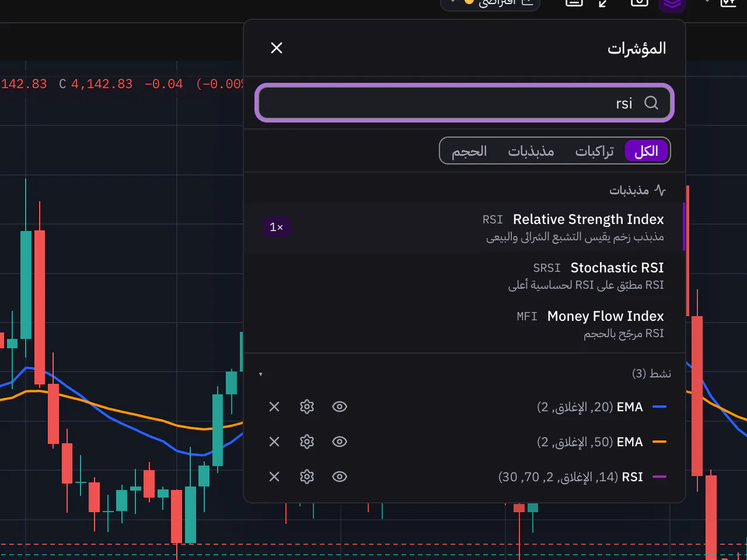Open settings gear for EMA 20
The image size is (747, 560).
(307, 407)
